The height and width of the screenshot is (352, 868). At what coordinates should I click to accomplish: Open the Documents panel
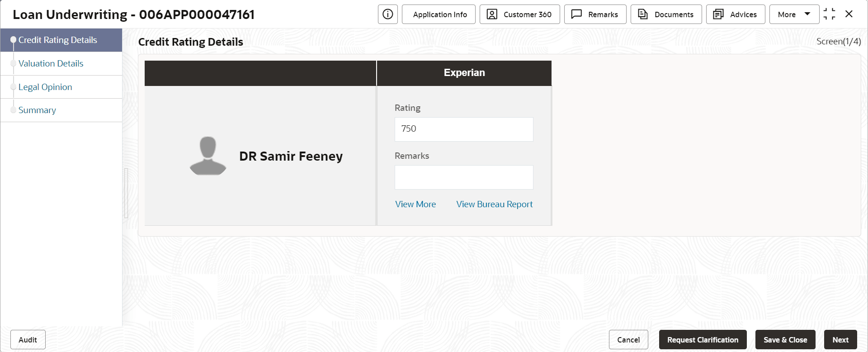[x=666, y=14]
